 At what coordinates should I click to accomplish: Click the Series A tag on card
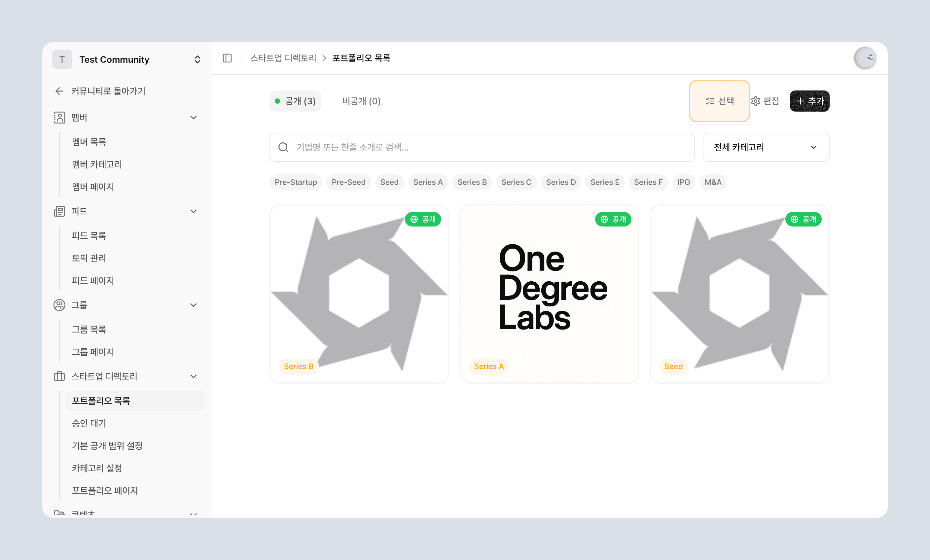(x=489, y=367)
